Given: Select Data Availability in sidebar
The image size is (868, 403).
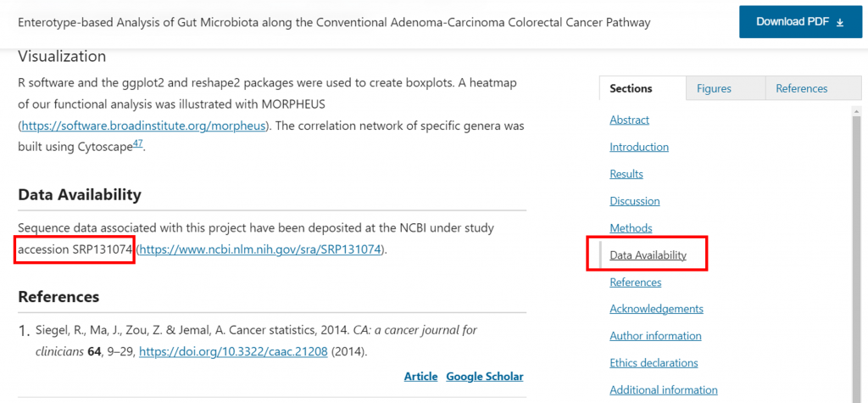Looking at the screenshot, I should 648,255.
